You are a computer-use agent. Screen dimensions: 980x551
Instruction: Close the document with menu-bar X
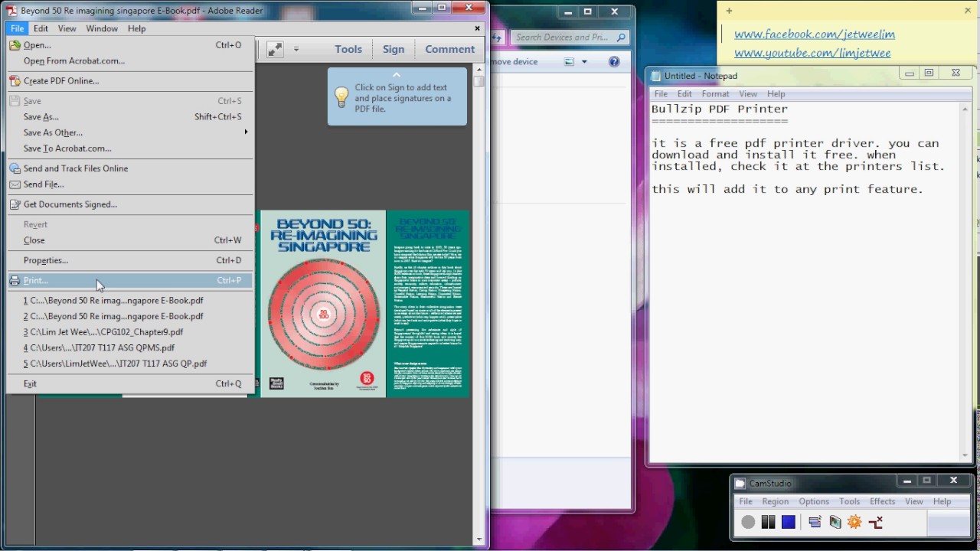coord(478,28)
